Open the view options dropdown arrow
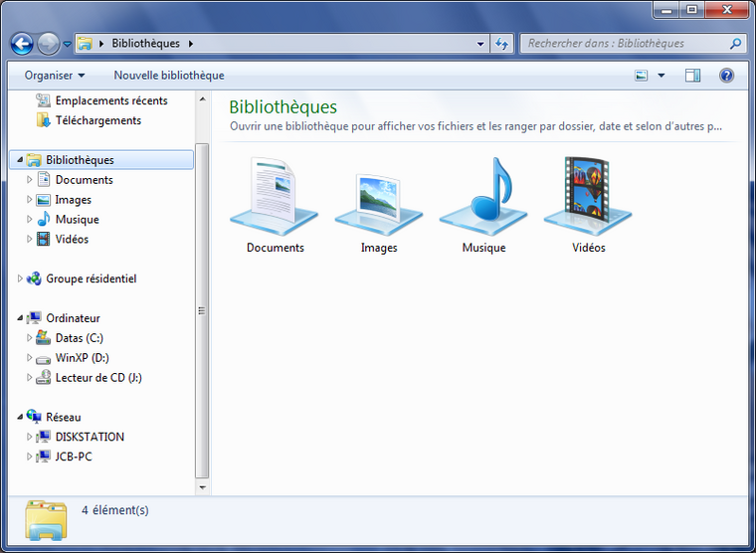This screenshot has width=756, height=553. pos(661,76)
